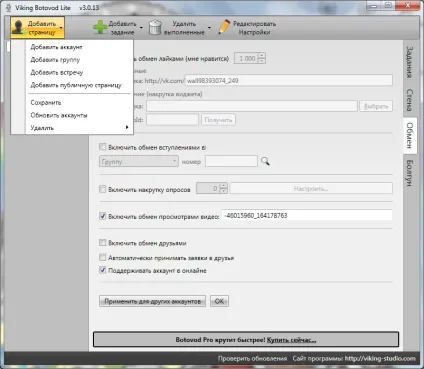The image size is (424, 369).
Task: Click the Добавить страницу person icon
Action: click(x=18, y=28)
